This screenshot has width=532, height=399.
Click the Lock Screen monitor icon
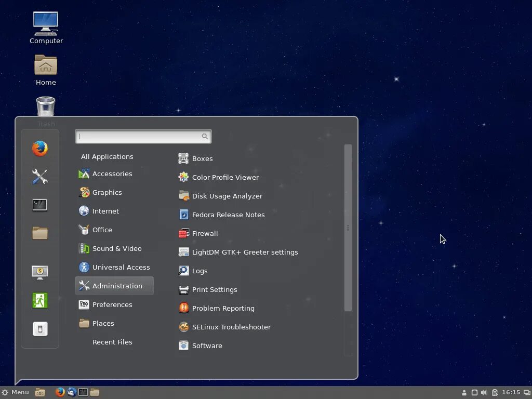[x=39, y=272]
